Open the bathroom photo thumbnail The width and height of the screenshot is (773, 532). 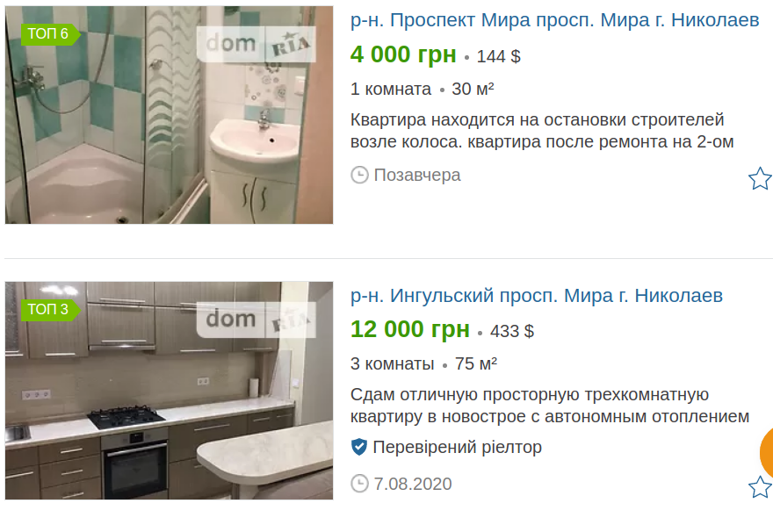169,115
